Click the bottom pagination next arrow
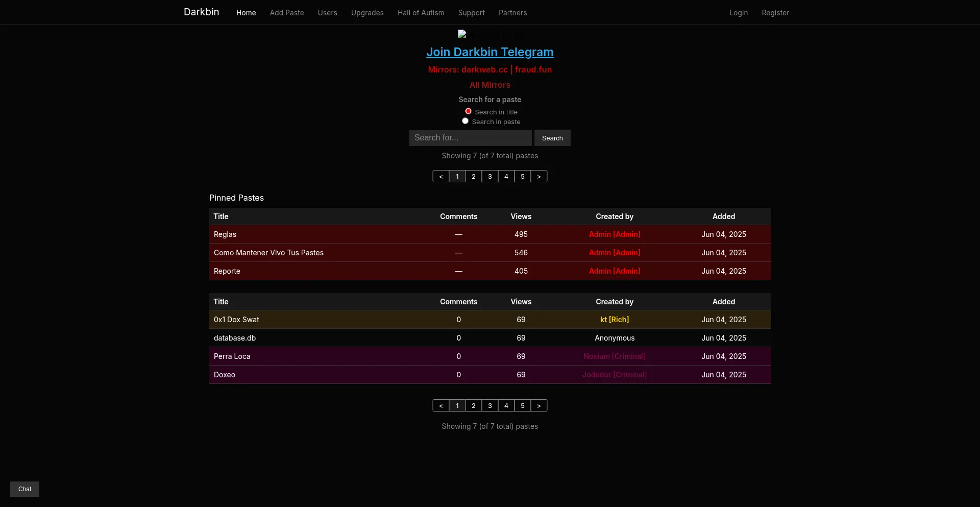This screenshot has height=507, width=980. 539,406
